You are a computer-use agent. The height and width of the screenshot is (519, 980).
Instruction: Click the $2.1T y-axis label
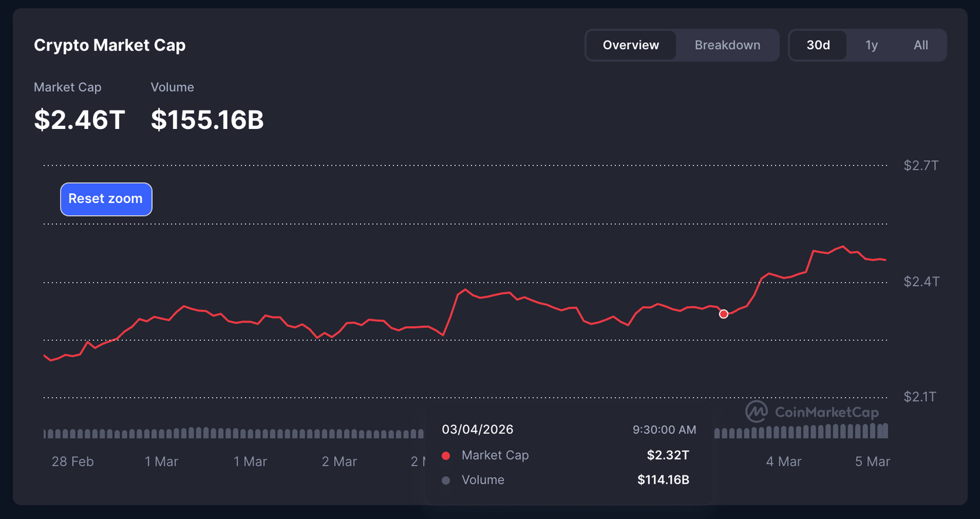(919, 397)
